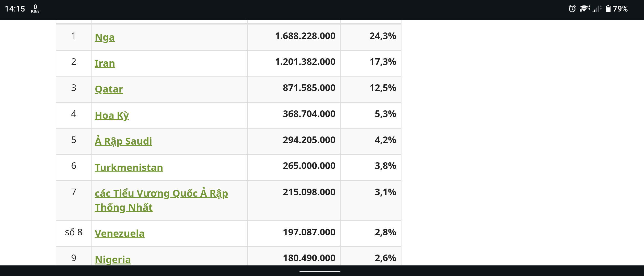Follow the Venezuela link
644x276 pixels.
coord(120,234)
